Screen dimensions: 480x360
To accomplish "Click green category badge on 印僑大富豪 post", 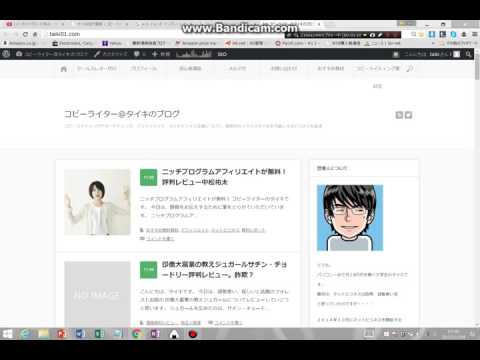I will [x=148, y=270].
